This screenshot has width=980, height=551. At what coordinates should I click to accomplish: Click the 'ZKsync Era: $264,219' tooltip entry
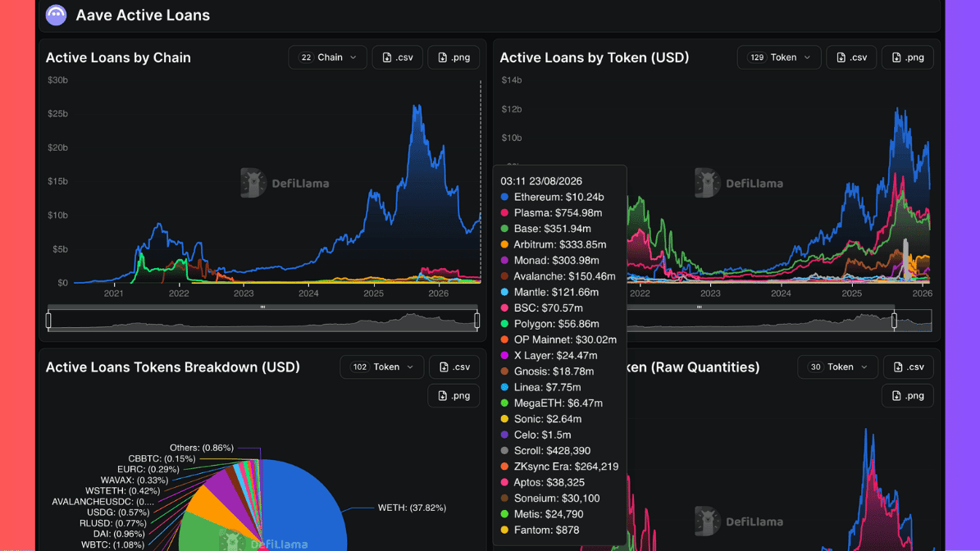pos(559,467)
